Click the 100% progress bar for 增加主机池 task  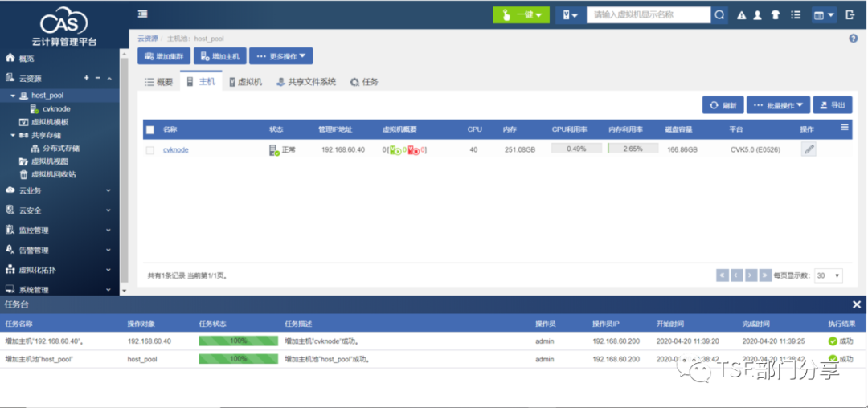coord(239,359)
